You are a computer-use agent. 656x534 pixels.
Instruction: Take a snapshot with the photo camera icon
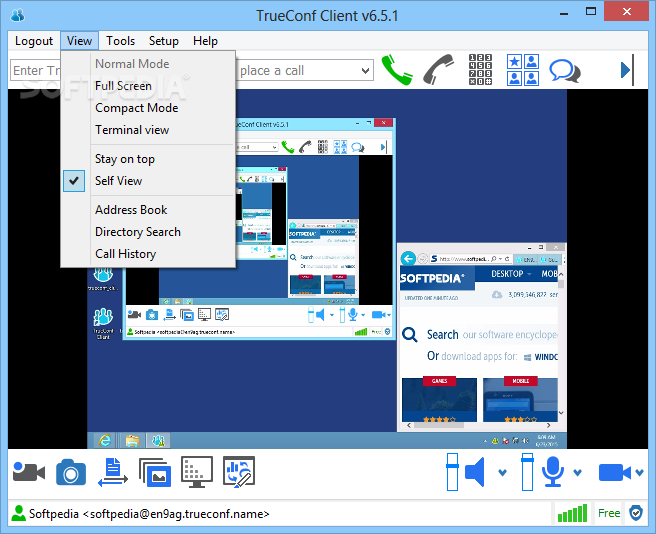coord(71,472)
